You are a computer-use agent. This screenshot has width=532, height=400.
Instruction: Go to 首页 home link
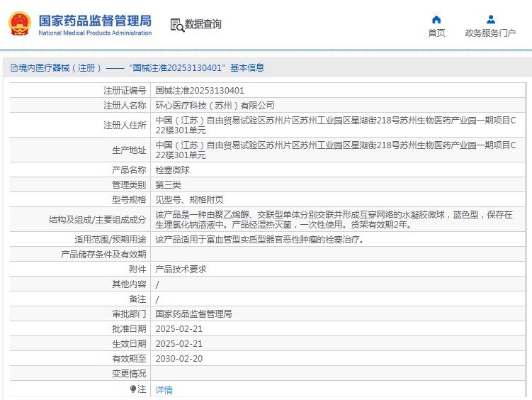click(436, 33)
